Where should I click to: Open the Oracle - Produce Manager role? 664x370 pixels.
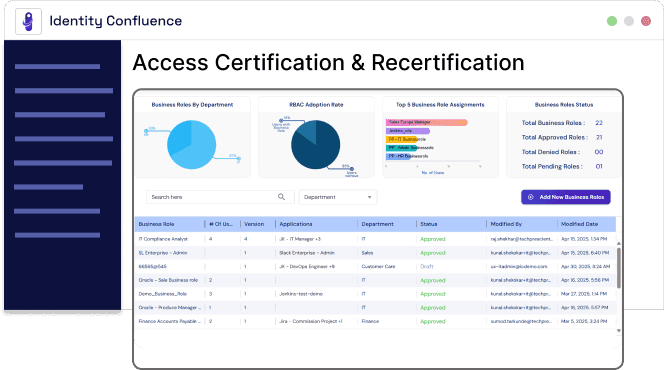click(x=169, y=308)
